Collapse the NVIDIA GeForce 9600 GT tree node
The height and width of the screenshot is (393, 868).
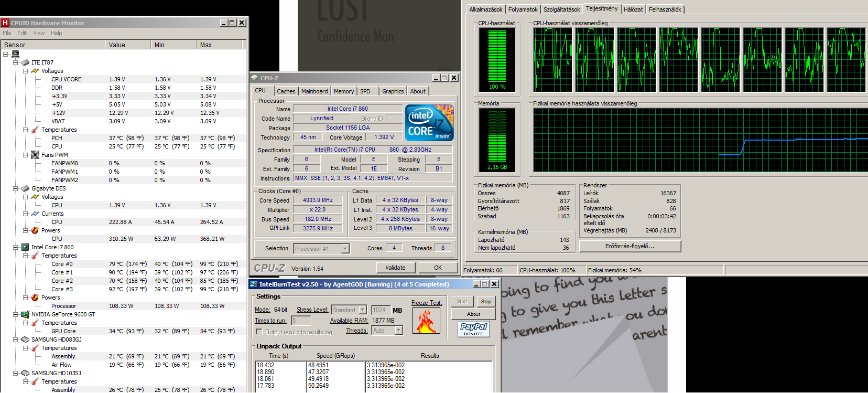[16, 314]
